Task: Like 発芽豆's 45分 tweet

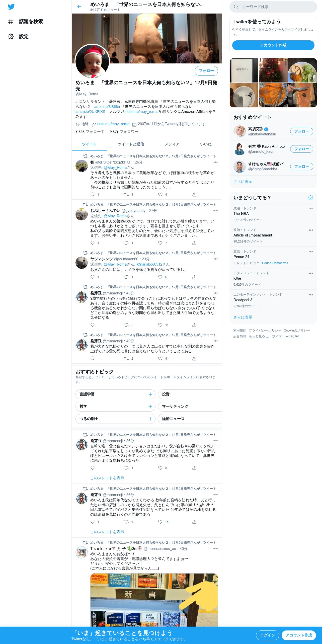Action: click(160, 325)
